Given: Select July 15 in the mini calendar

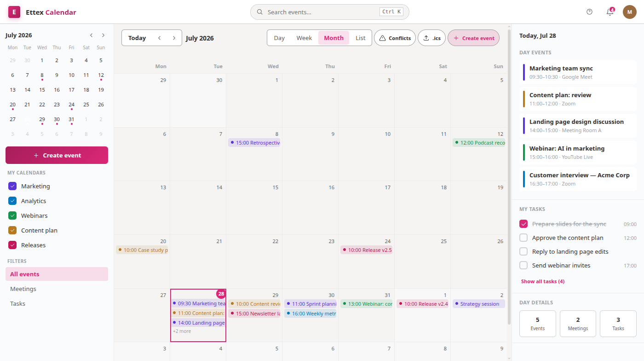Looking at the screenshot, I should pyautogui.click(x=42, y=90).
